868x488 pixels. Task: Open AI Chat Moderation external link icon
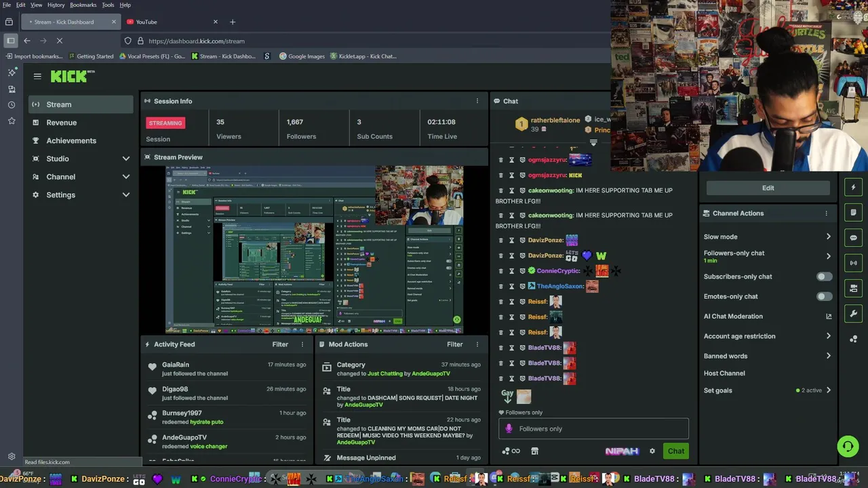[829, 317]
